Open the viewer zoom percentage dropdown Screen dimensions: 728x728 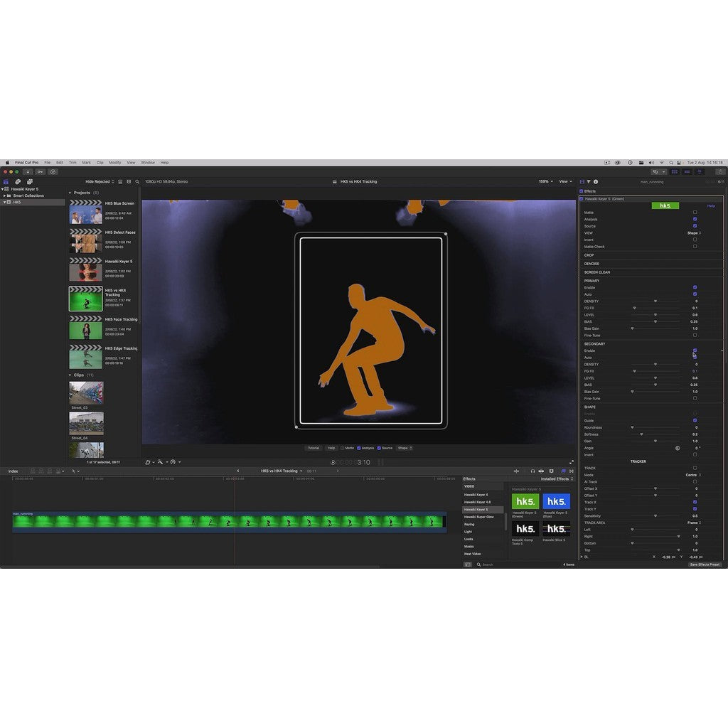(x=545, y=181)
